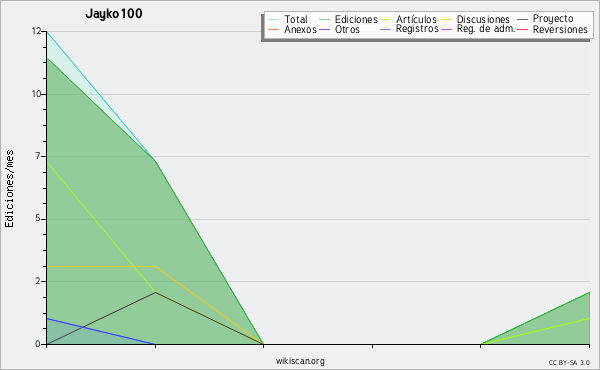Click the Reversiones legend label
Viewport: 600px width, 370px height.
[560, 29]
